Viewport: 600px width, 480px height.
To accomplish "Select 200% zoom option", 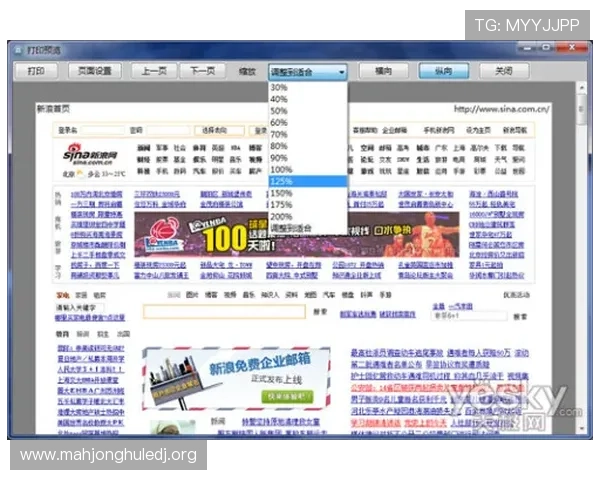I will tap(308, 217).
